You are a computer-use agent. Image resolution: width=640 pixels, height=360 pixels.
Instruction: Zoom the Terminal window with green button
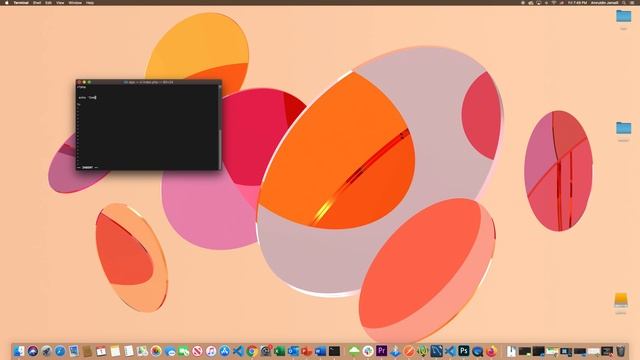click(89, 82)
